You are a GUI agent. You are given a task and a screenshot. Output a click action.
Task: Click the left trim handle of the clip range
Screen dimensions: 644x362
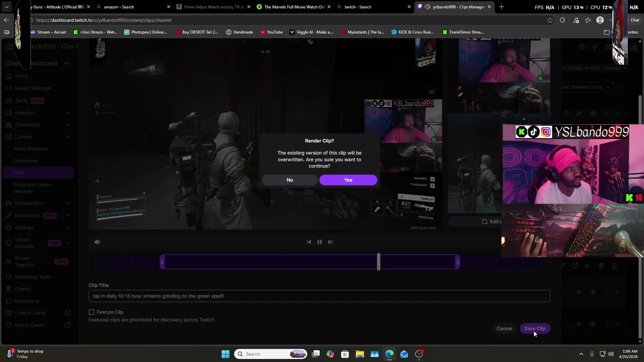(163, 261)
